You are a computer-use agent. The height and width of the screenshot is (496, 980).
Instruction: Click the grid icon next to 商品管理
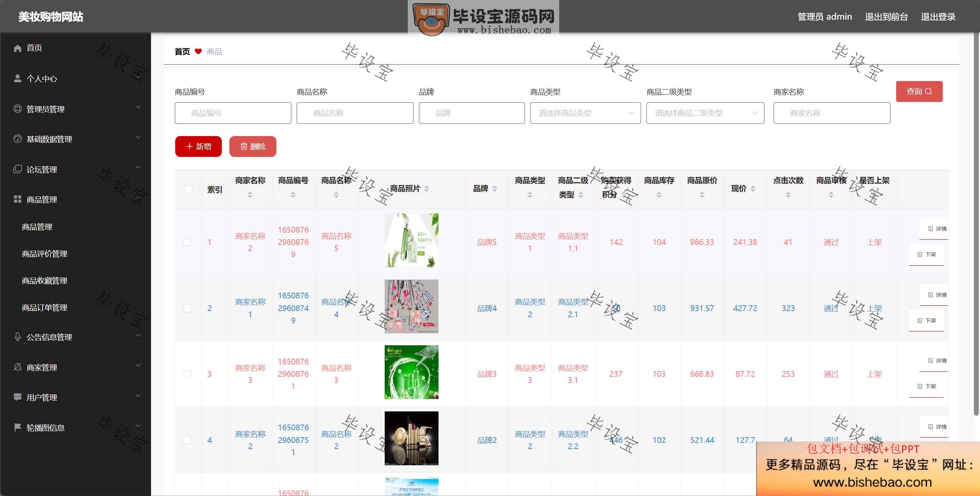pos(17,199)
